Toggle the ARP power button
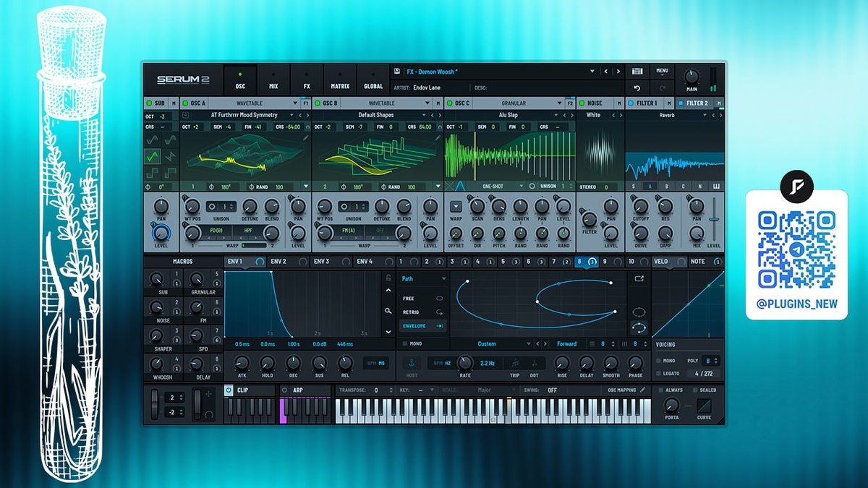868x488 pixels. (284, 390)
